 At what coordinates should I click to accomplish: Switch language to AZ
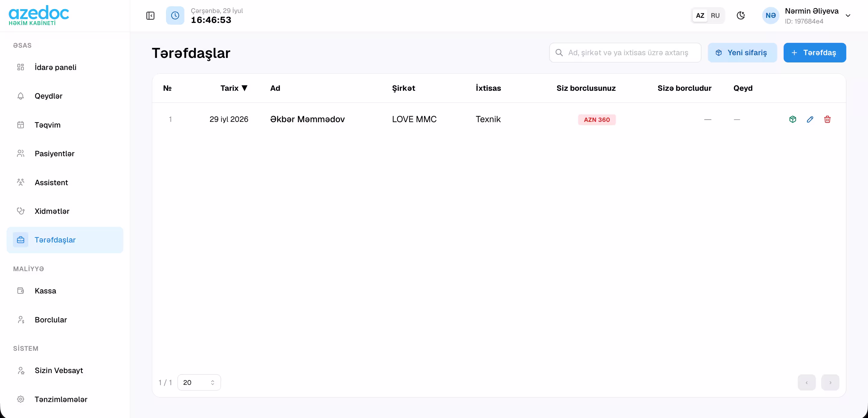click(x=700, y=15)
